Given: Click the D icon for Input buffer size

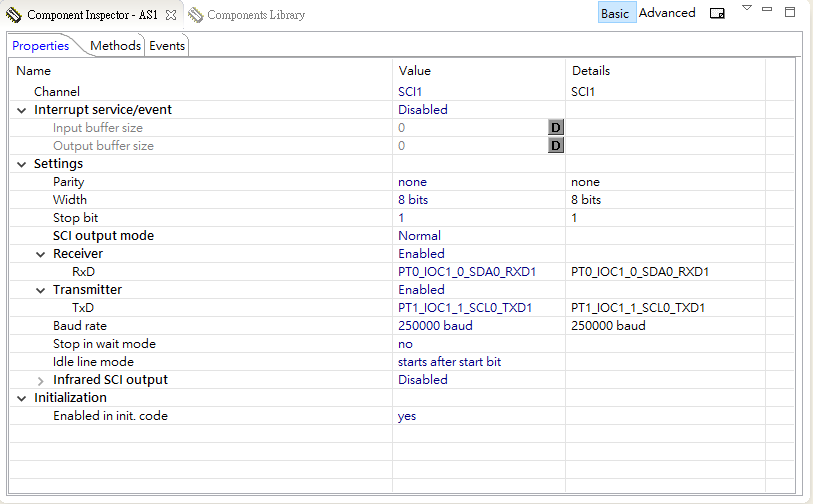Looking at the screenshot, I should (556, 128).
